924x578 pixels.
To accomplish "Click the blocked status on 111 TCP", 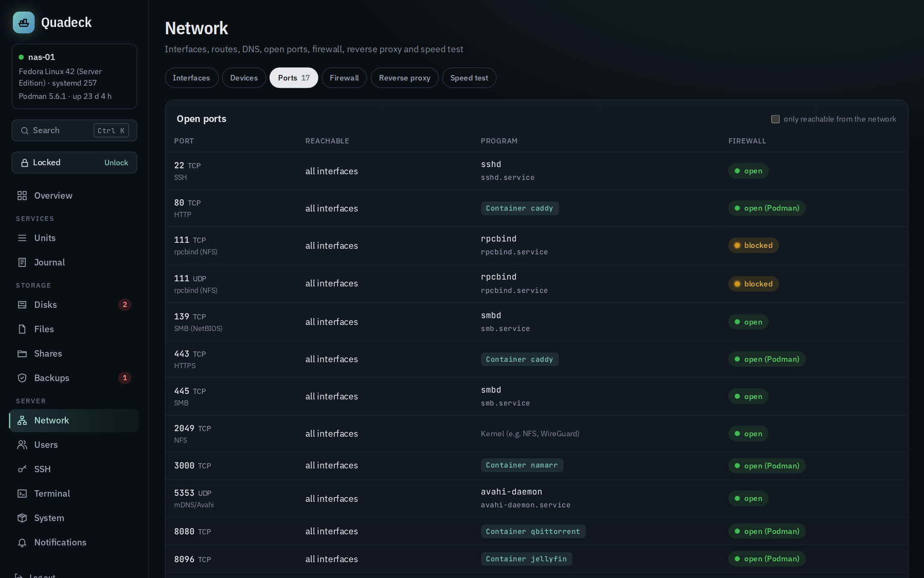I will pos(753,245).
